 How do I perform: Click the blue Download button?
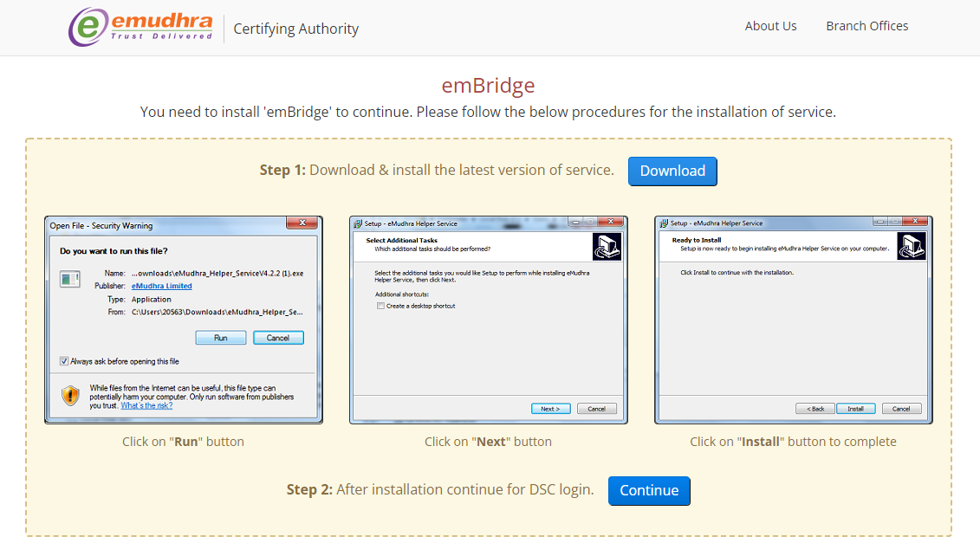point(672,171)
